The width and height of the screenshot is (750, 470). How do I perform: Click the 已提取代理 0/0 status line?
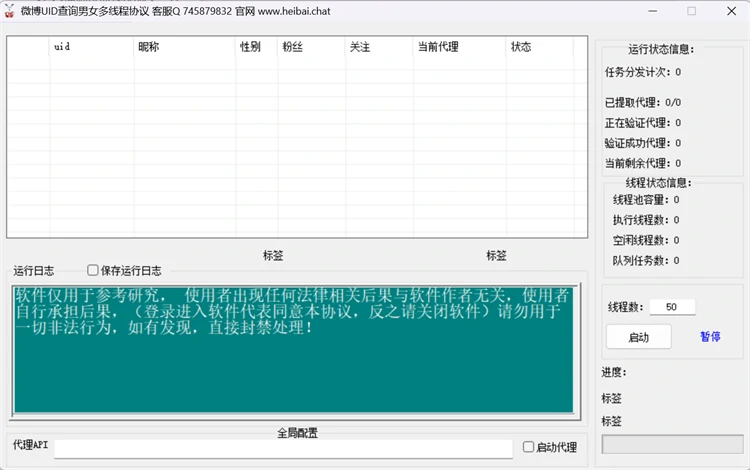642,102
